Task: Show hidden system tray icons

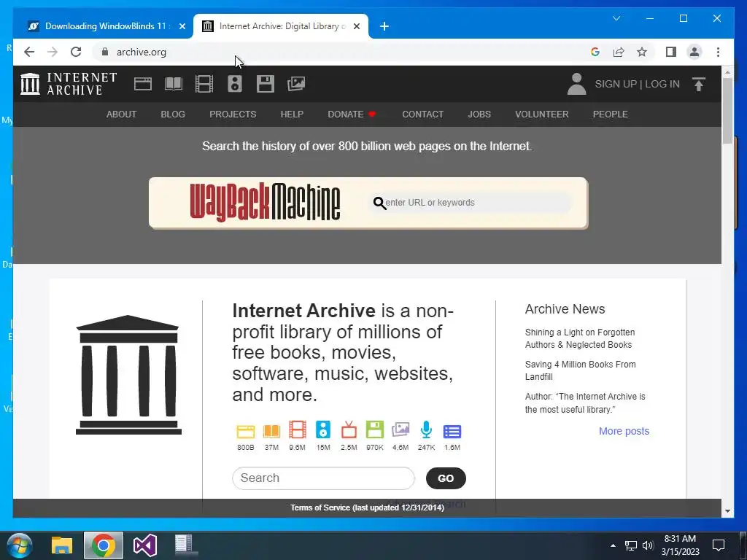Action: click(613, 545)
